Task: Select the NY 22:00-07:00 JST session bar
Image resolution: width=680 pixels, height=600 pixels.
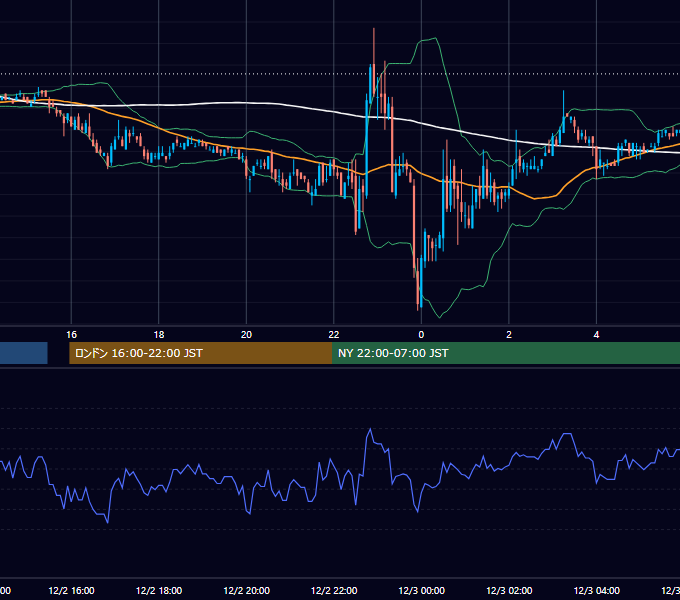Action: [506, 353]
